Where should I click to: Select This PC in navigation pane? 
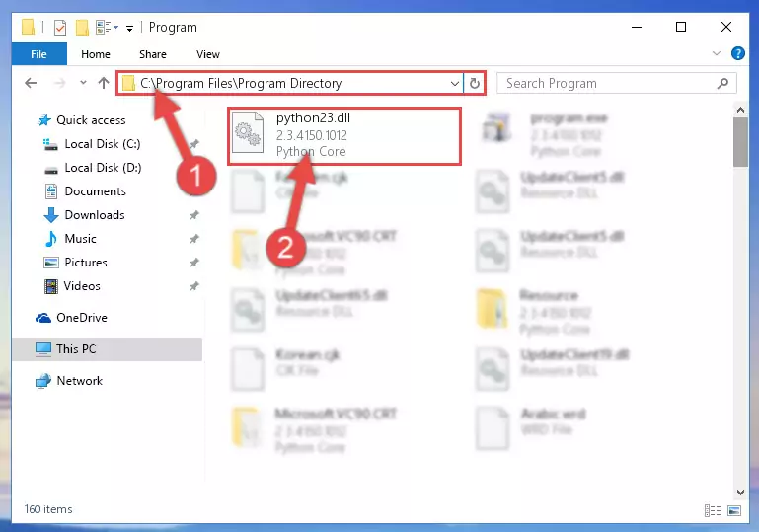pyautogui.click(x=108, y=349)
